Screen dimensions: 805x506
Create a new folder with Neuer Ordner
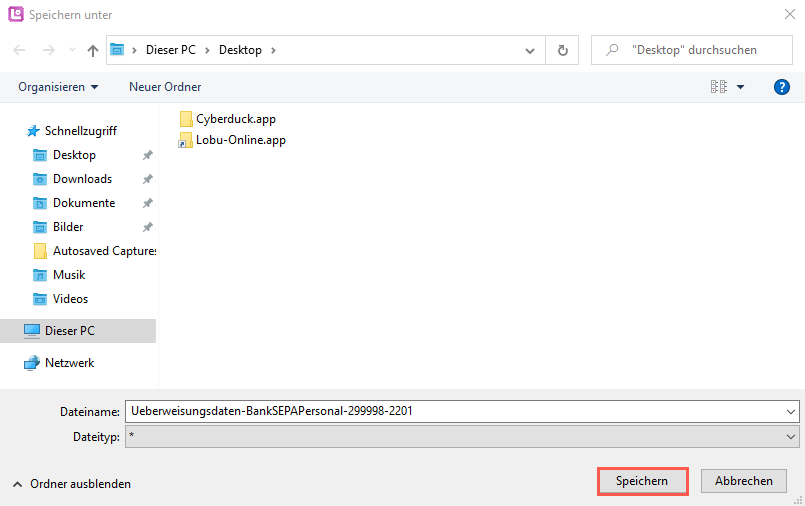pyautogui.click(x=165, y=87)
